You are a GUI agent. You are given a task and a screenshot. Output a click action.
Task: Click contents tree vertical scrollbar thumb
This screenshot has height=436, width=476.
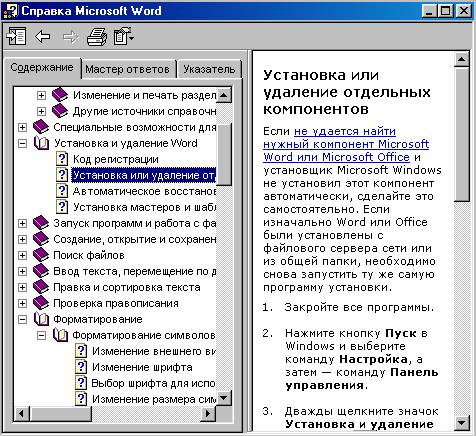point(224,154)
